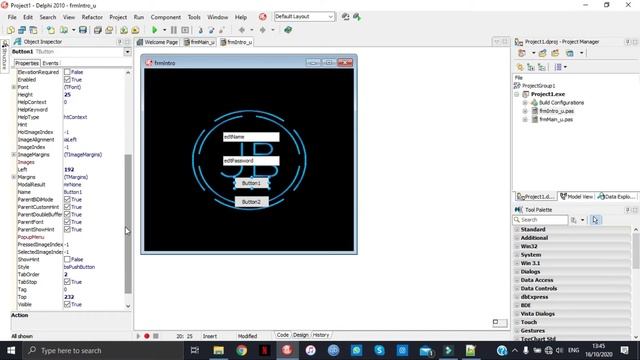This screenshot has height=360, width=640.
Task: Switch to the History view tab
Action: coord(321,335)
